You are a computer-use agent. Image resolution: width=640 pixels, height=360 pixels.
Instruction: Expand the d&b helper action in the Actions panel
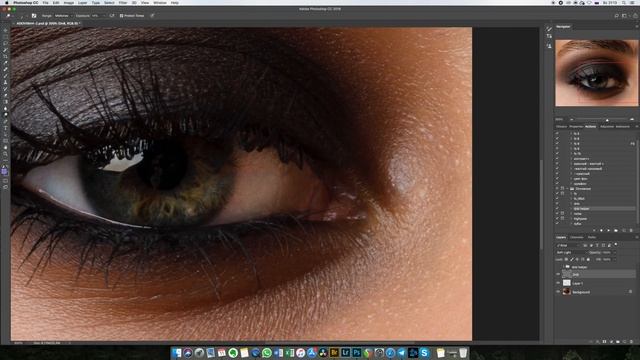(571, 209)
